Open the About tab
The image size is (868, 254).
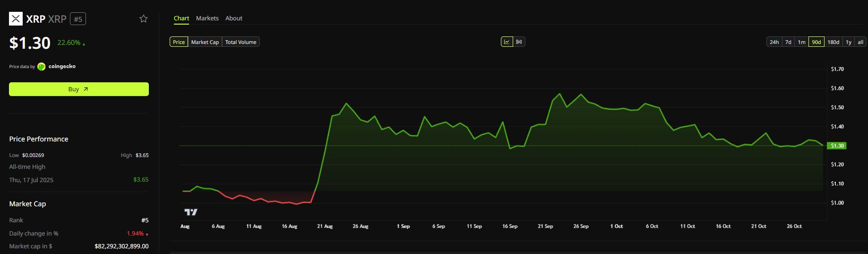point(234,18)
